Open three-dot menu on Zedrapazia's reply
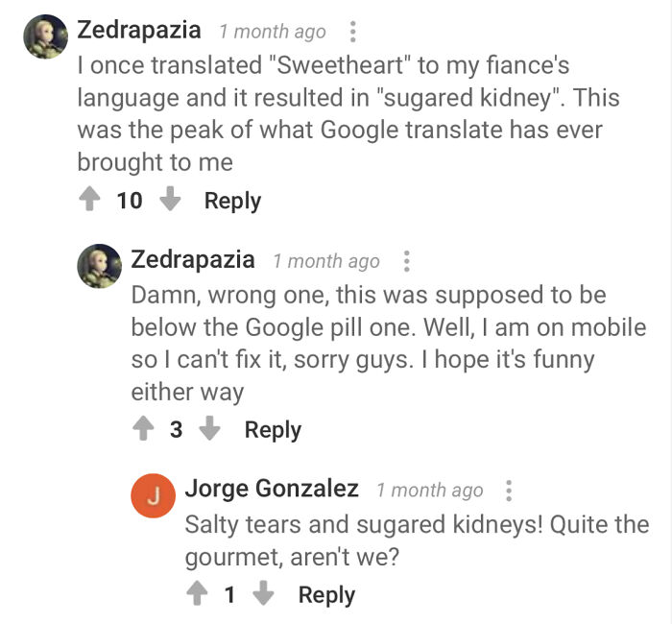The height and width of the screenshot is (624, 672). coord(406,260)
